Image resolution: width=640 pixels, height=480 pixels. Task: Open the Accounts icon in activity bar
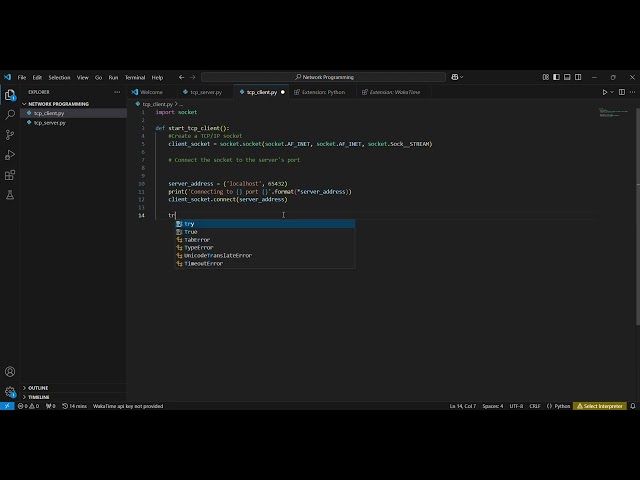(x=10, y=371)
